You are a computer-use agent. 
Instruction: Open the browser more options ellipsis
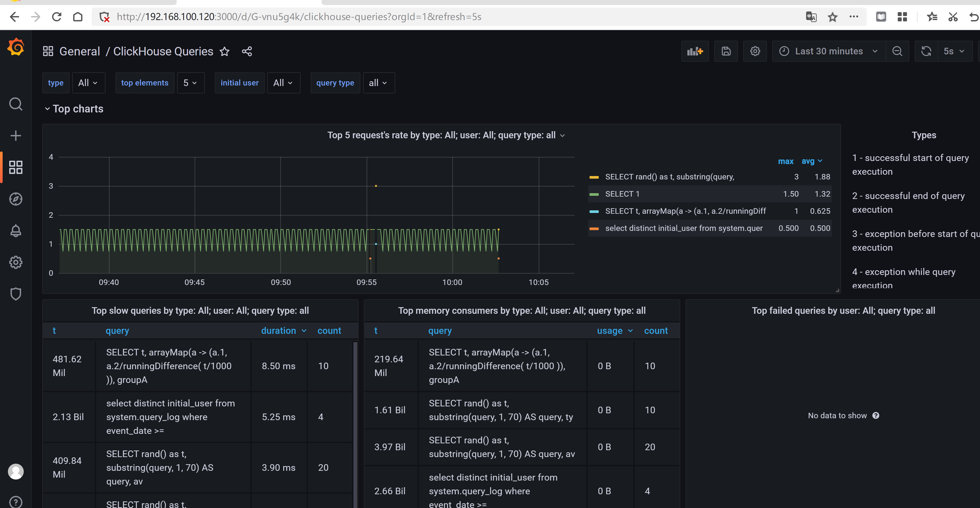854,17
